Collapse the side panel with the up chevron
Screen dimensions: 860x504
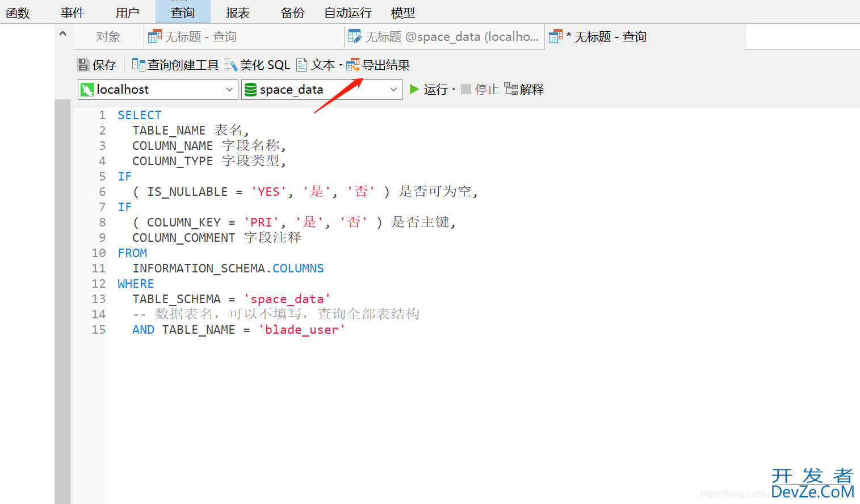point(63,33)
